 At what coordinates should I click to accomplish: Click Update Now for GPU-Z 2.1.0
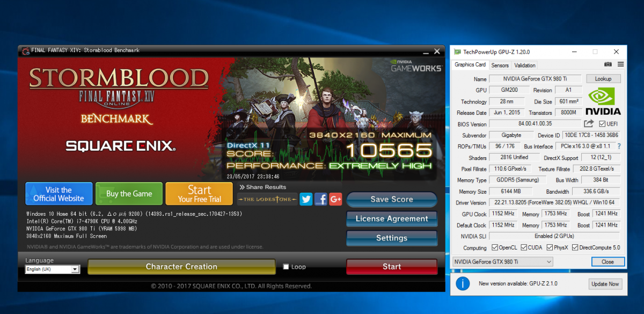click(605, 284)
